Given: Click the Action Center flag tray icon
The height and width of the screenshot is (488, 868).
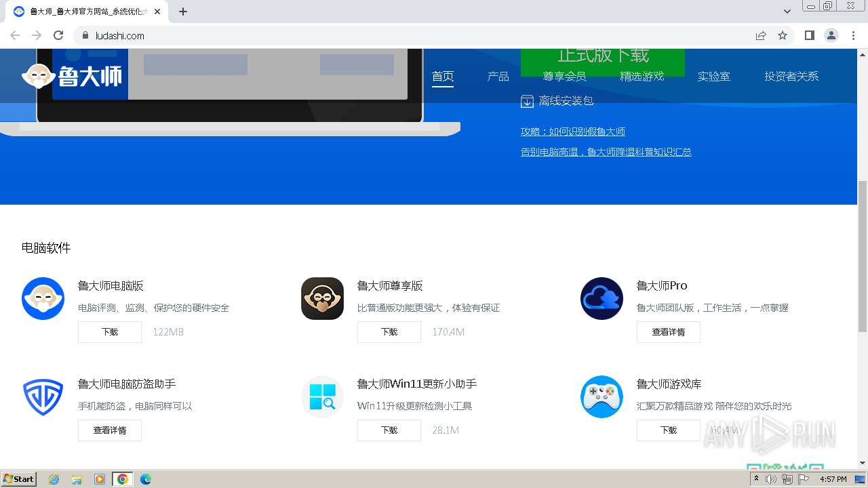Looking at the screenshot, I should [804, 479].
